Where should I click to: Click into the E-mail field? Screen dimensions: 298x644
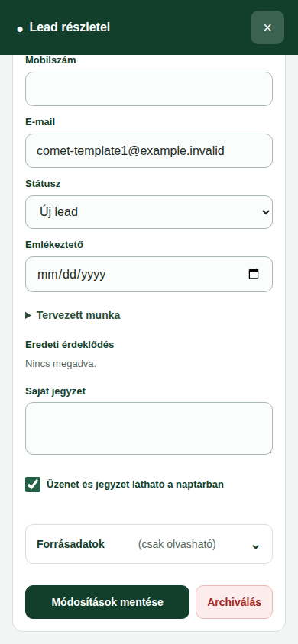point(149,151)
